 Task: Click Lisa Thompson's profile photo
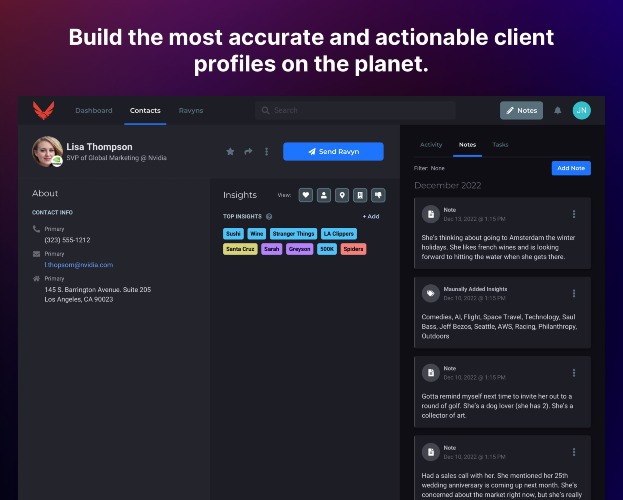coord(47,151)
